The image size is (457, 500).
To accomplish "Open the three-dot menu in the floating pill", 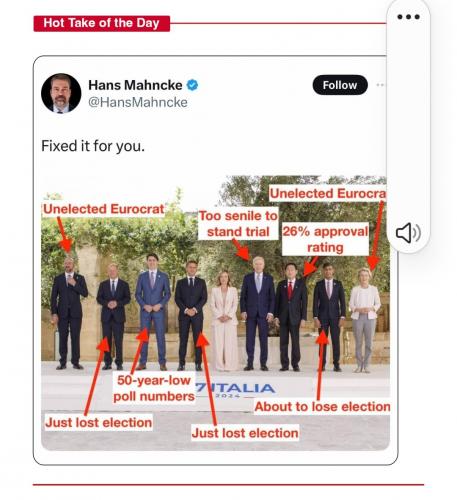I will point(408,17).
